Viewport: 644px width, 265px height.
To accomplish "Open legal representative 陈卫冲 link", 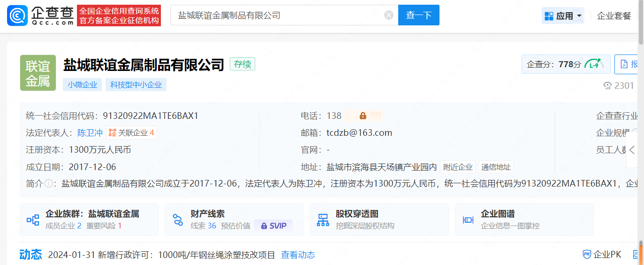I will coord(90,133).
